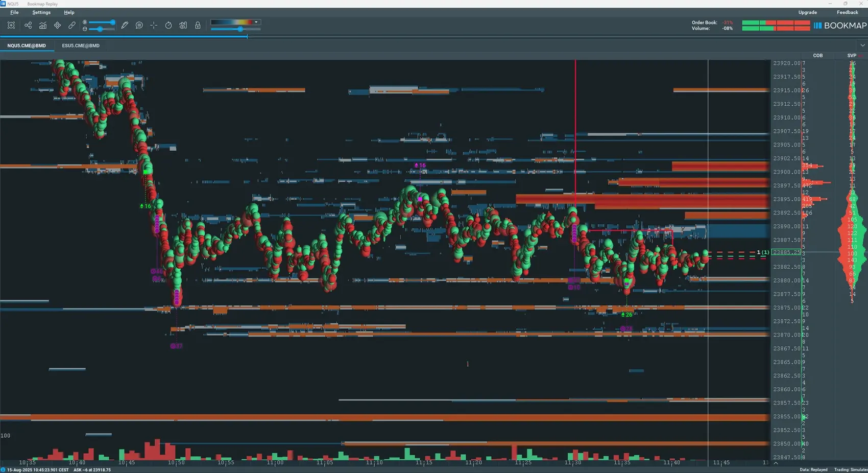The height and width of the screenshot is (473, 868).
Task: Toggle the four-diamonds icon in toolbar
Action: pyautogui.click(x=57, y=25)
